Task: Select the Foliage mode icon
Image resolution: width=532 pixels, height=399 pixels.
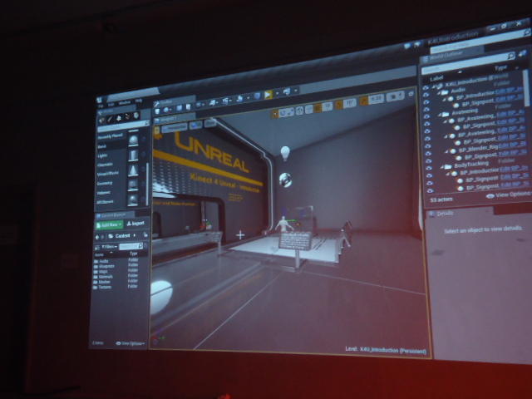Action: point(127,116)
